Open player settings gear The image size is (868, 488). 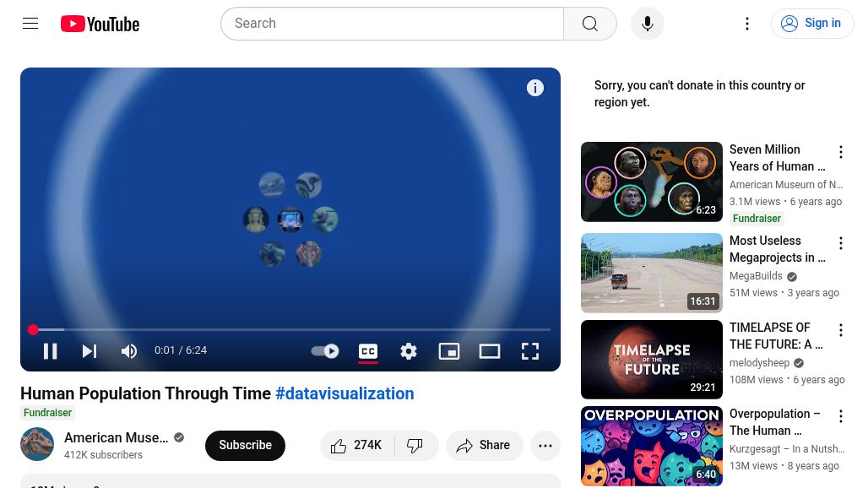[409, 350]
